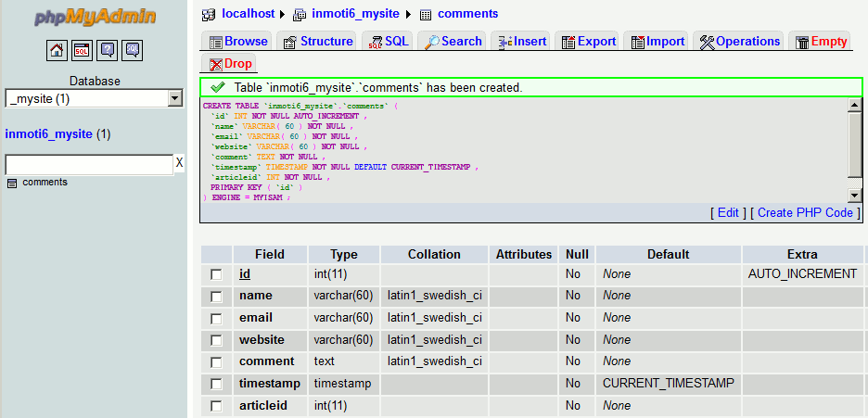Open the SQL query window icon
This screenshot has width=868, height=418.
click(x=82, y=50)
